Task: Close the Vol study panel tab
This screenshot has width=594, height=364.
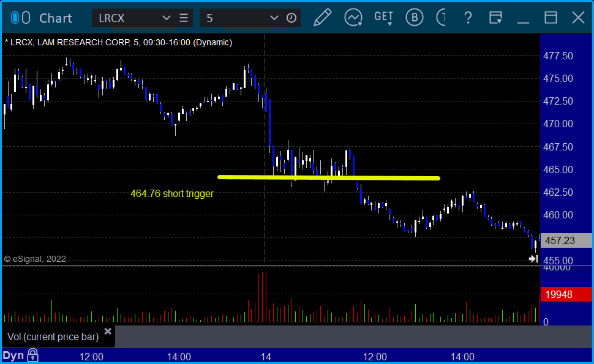Action: [x=108, y=332]
